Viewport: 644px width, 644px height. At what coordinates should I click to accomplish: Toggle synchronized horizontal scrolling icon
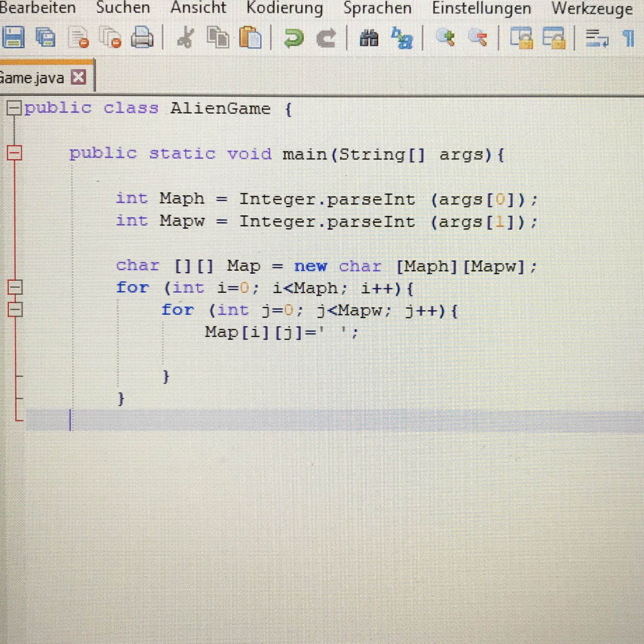pyautogui.click(x=554, y=38)
